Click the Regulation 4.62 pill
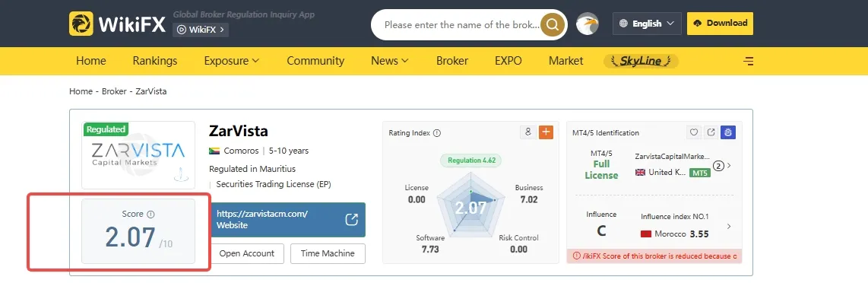This screenshot has width=868, height=283. (x=470, y=161)
